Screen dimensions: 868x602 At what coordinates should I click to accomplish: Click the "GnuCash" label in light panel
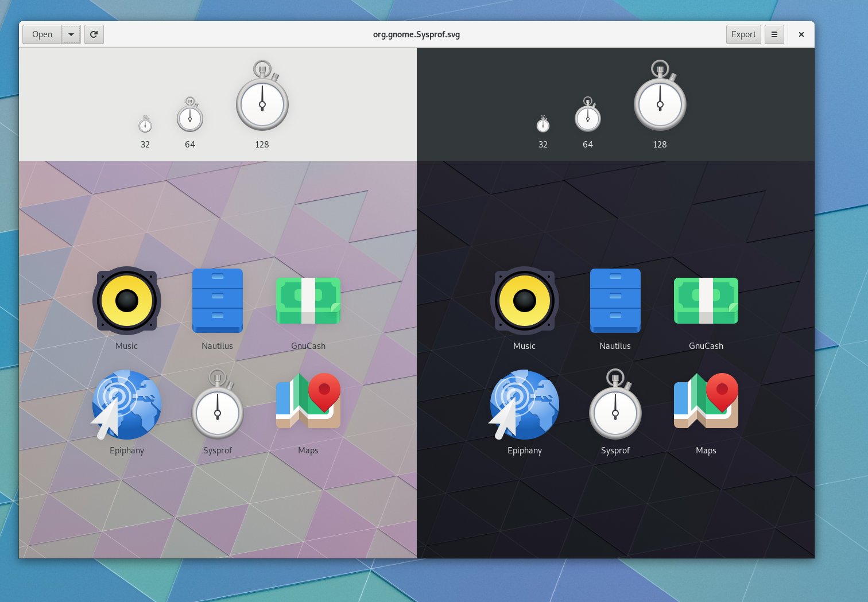[308, 346]
